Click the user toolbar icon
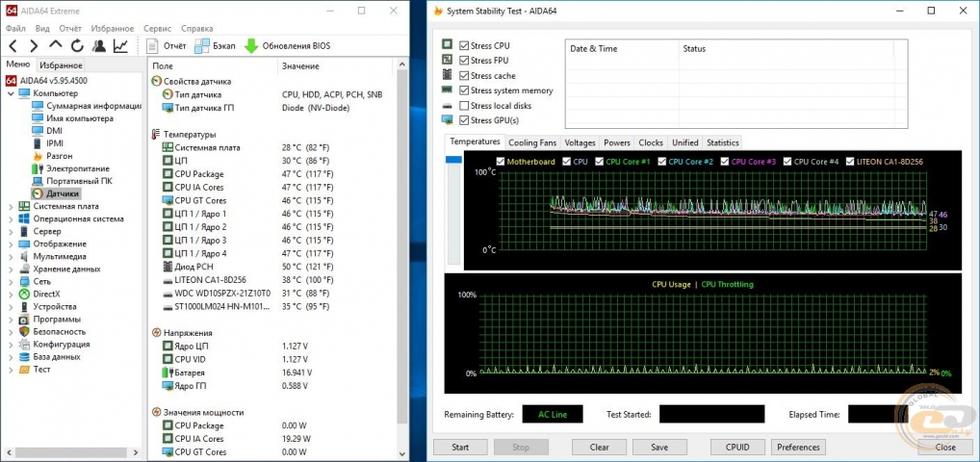The width and height of the screenshot is (980, 462). click(x=99, y=45)
